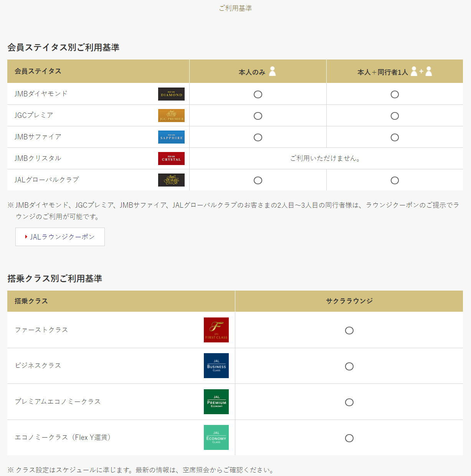471x476 pixels.
Task: Click the circle for JGCプレミア with companion
Action: point(395,116)
